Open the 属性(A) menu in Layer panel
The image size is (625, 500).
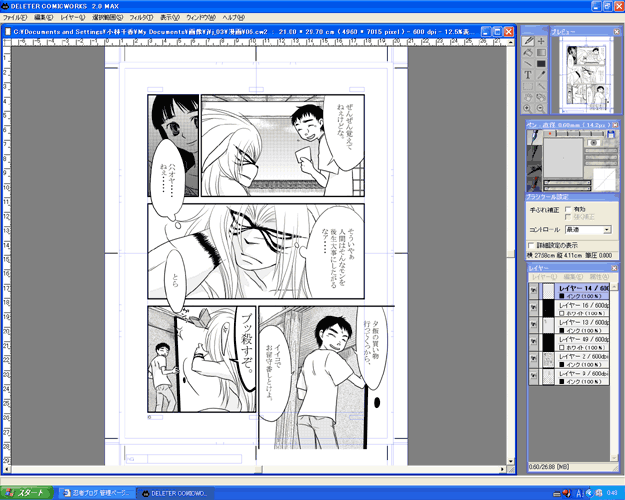pyautogui.click(x=599, y=277)
